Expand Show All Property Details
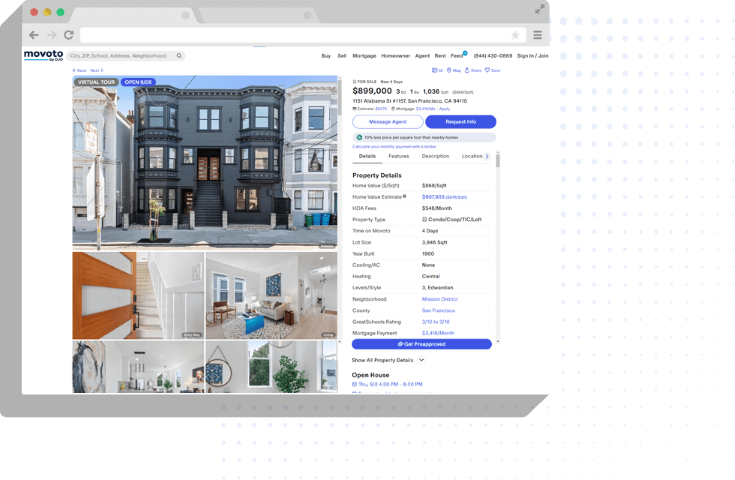The height and width of the screenshot is (480, 735). click(x=388, y=360)
